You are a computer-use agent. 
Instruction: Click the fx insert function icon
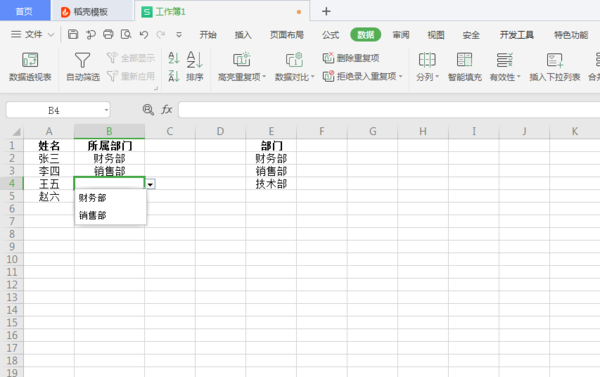coord(166,110)
